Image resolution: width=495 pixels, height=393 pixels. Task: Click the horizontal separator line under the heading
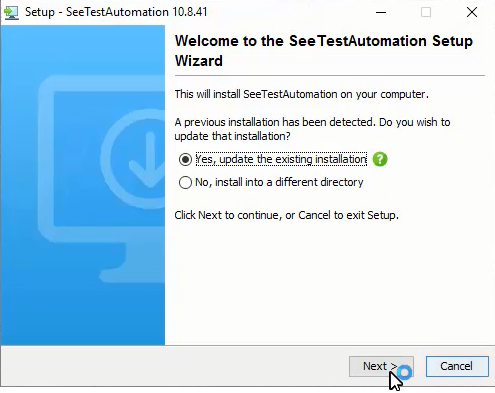coord(330,76)
